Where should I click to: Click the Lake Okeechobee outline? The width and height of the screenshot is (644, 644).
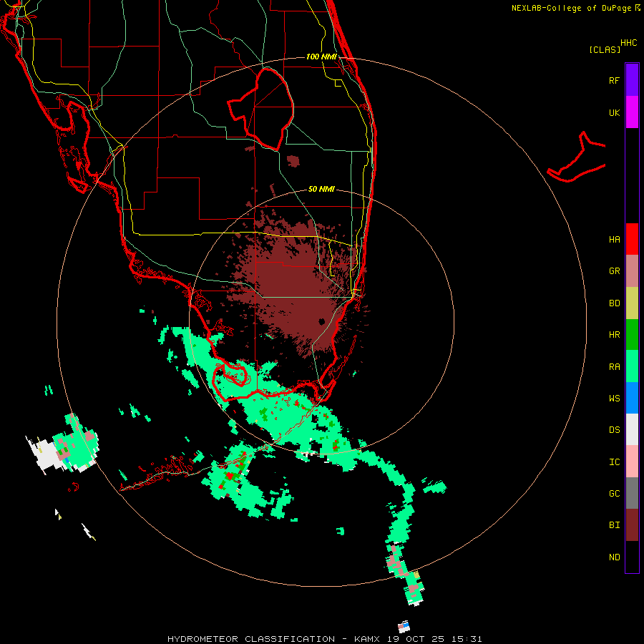pos(260,109)
